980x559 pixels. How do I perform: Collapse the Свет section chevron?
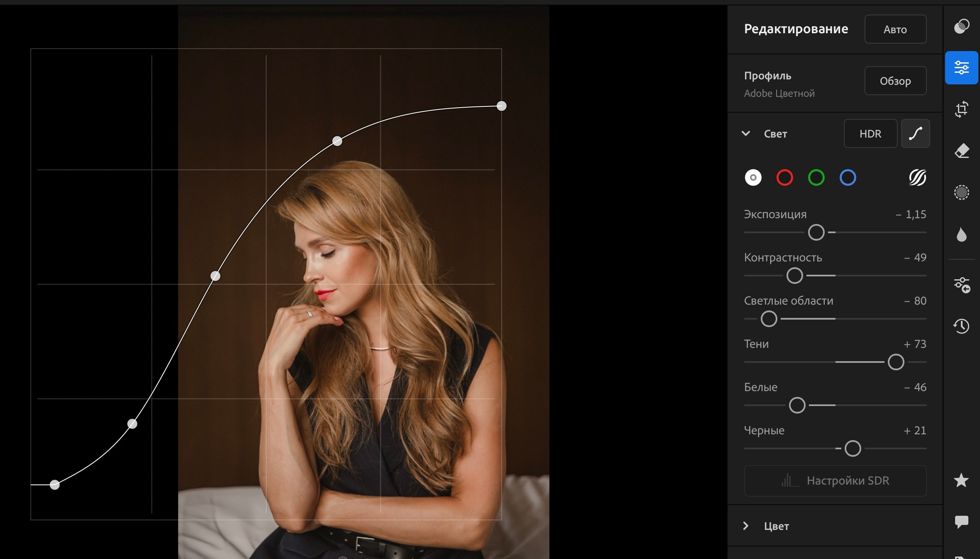pyautogui.click(x=746, y=133)
